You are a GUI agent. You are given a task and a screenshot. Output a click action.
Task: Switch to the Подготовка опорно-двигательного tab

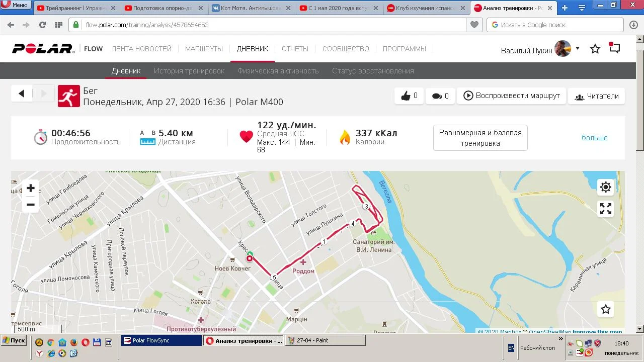164,8
